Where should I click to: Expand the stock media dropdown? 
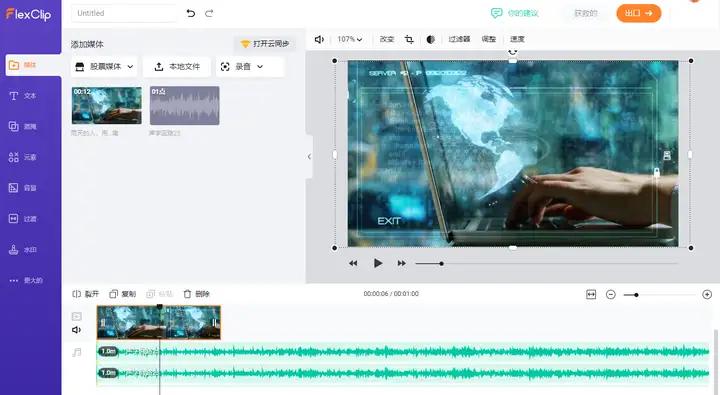(x=105, y=67)
